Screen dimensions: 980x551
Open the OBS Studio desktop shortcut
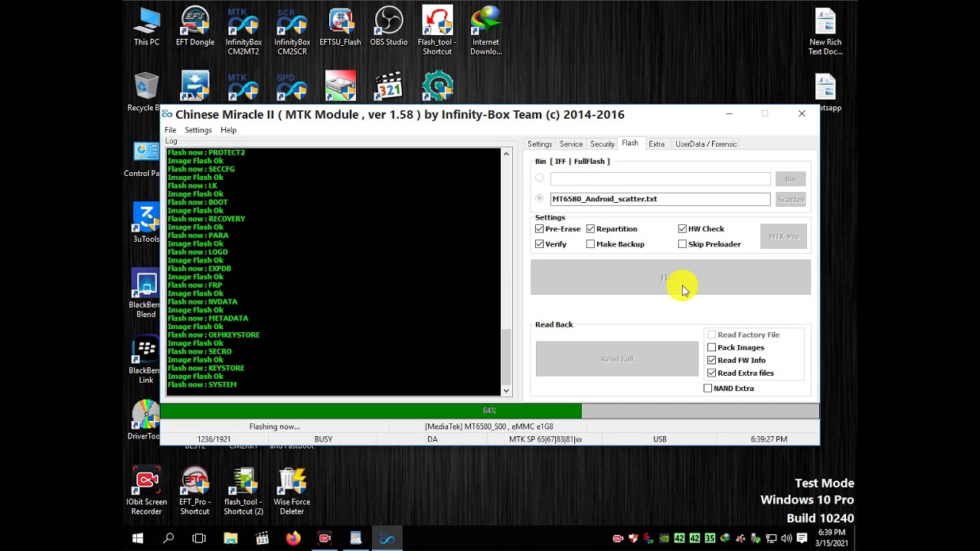pyautogui.click(x=389, y=27)
